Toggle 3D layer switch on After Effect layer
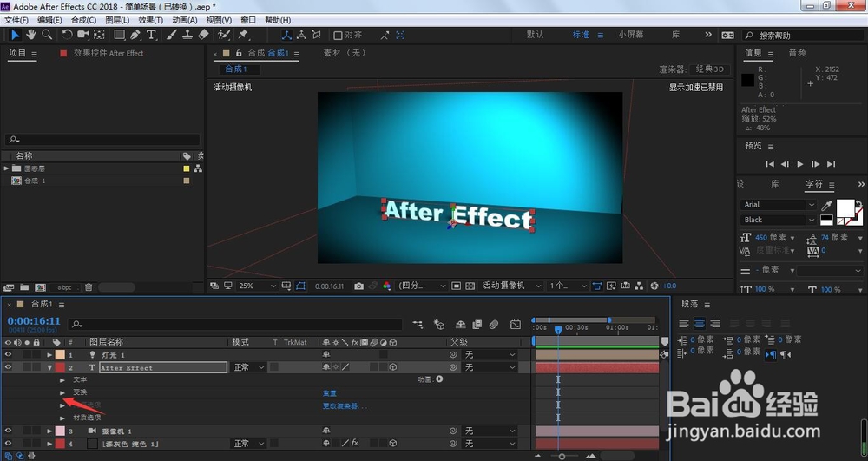The width and height of the screenshot is (868, 461). pos(393,367)
